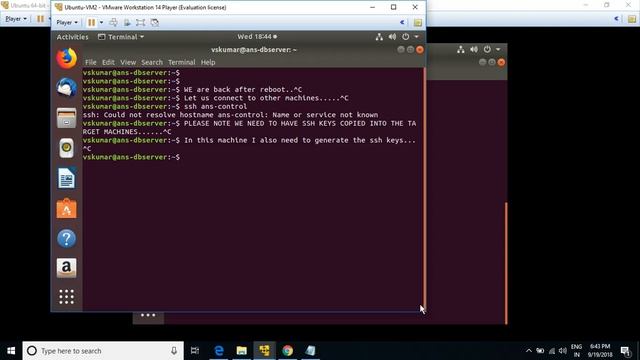Screen dimensions: 640x360
Task: Click the 'WE are back after reboot' line
Action: tap(192, 90)
